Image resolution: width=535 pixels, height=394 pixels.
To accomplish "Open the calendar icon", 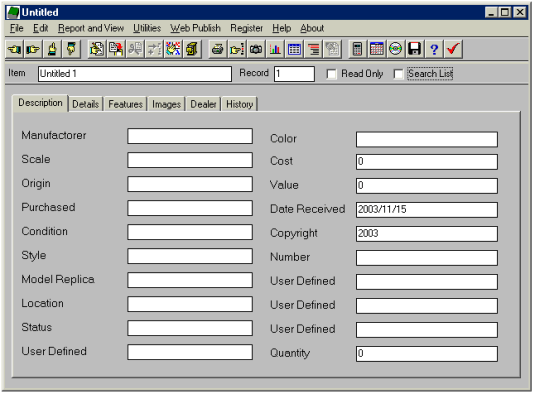I will [377, 49].
